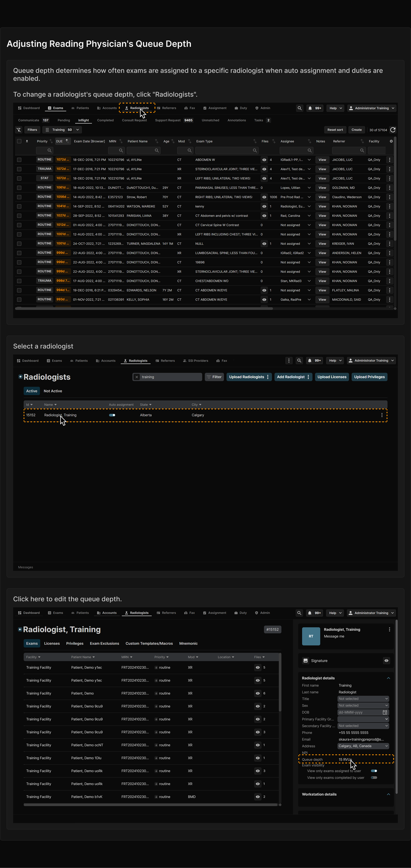Click the Queue depth value 15 RVUs

346,760
